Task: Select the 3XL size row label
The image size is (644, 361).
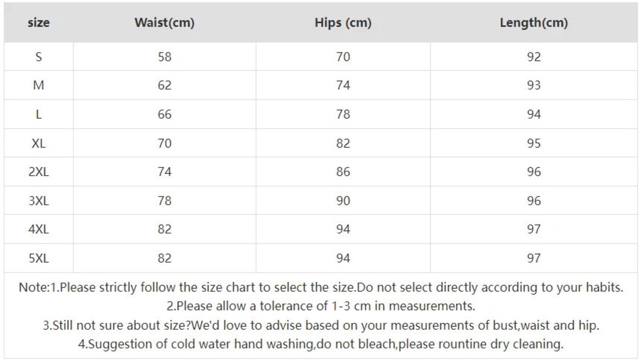Action: [39, 201]
